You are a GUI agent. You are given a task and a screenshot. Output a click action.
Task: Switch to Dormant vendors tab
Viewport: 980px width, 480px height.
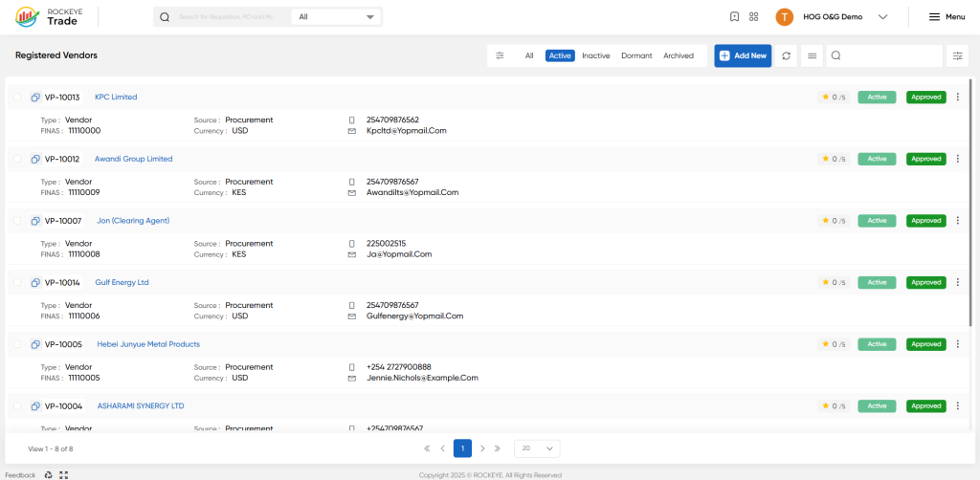[636, 55]
